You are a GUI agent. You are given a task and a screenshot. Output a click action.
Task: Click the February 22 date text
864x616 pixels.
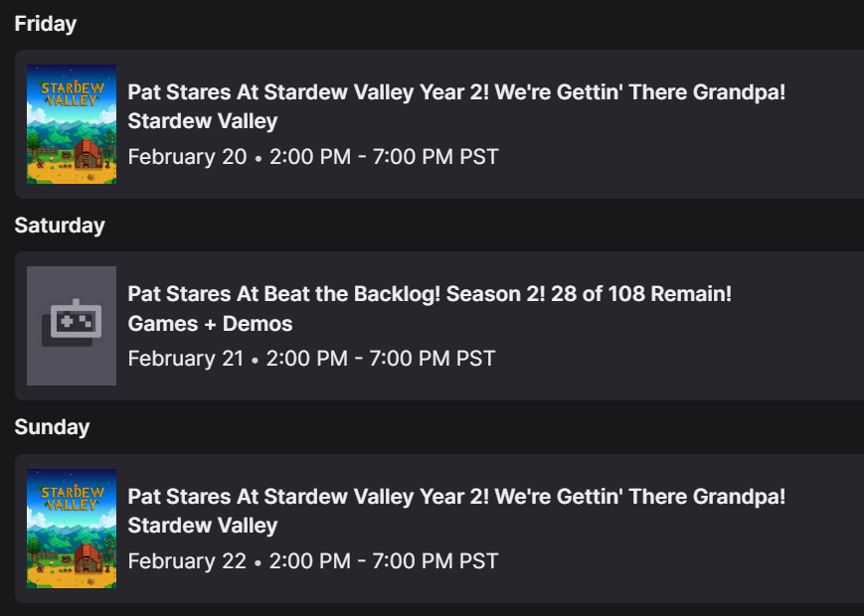tap(187, 560)
